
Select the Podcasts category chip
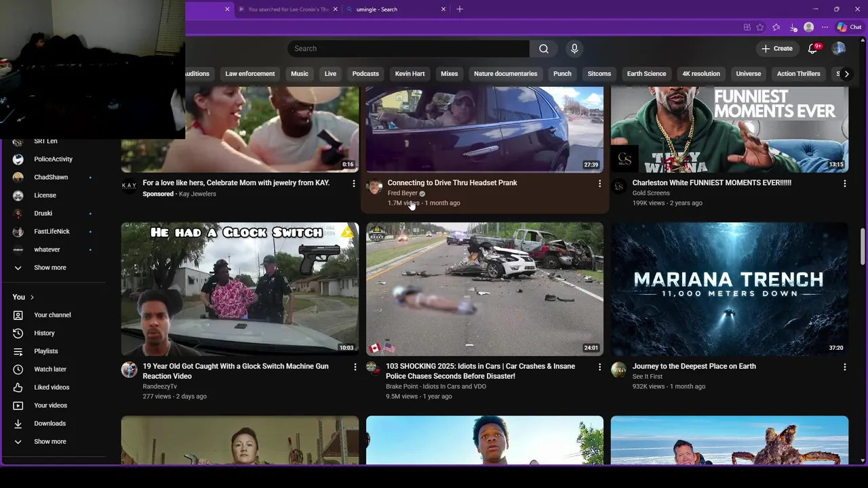coord(366,74)
